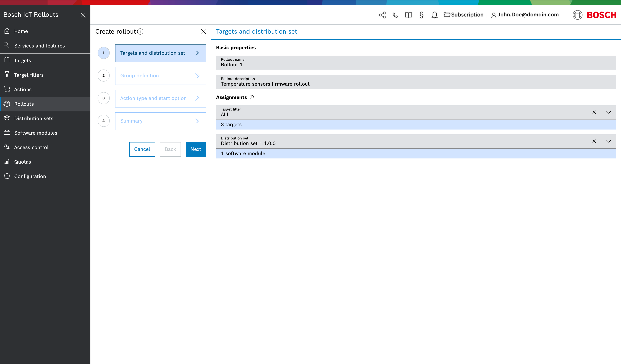Click the phone contact icon
Screen dimensions: 621x364
(x=395, y=15)
